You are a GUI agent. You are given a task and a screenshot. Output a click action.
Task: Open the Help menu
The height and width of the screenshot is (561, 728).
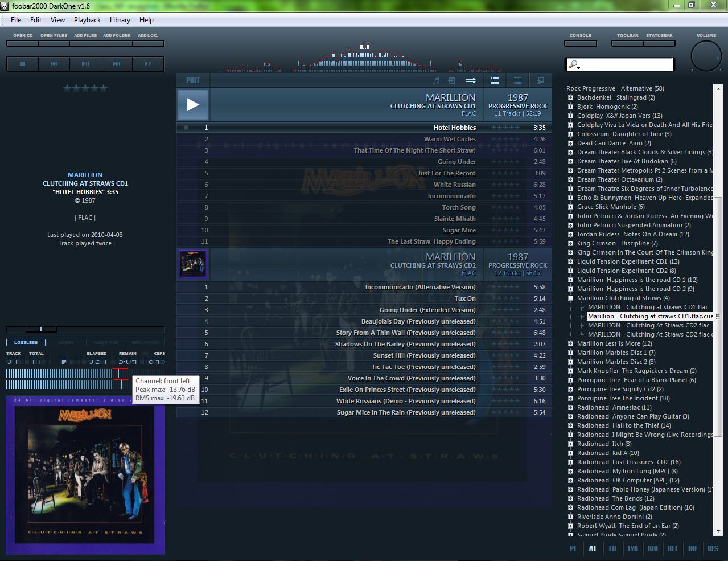pos(146,20)
